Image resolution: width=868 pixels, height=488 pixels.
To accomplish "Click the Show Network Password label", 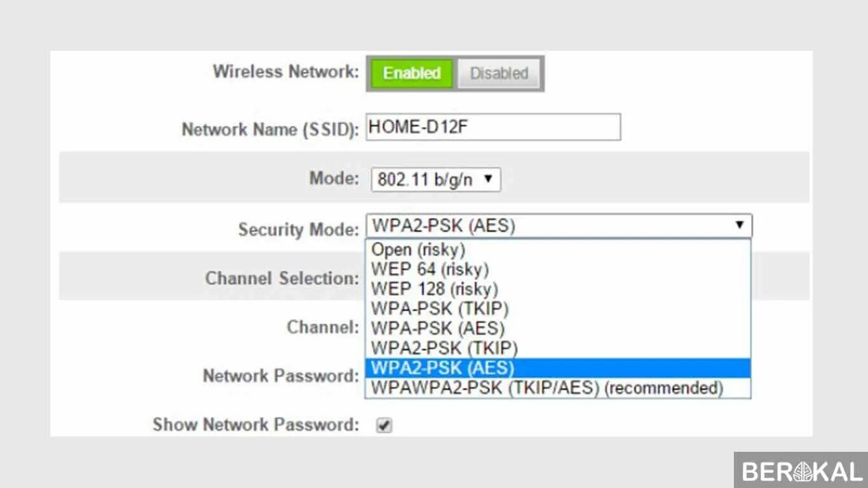I will pos(255,424).
